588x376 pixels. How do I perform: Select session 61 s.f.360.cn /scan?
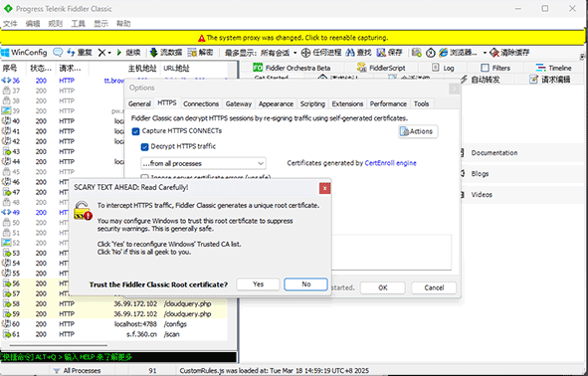(x=114, y=334)
